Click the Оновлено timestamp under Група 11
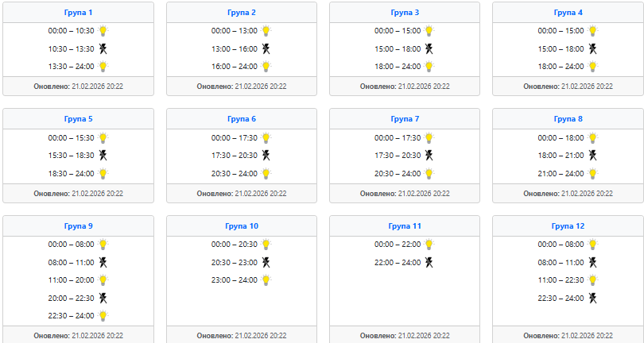This screenshot has width=644, height=343. (405, 335)
